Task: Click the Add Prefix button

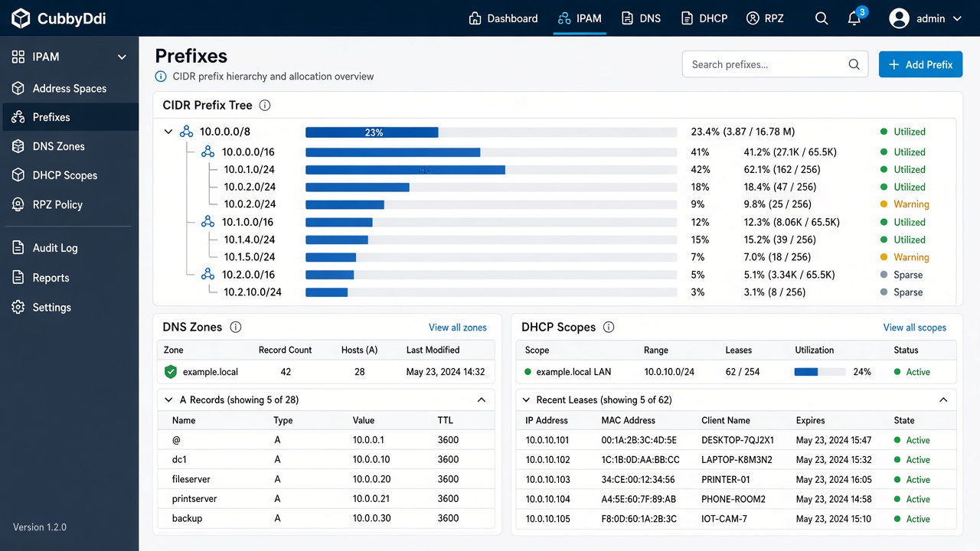Action: [920, 64]
